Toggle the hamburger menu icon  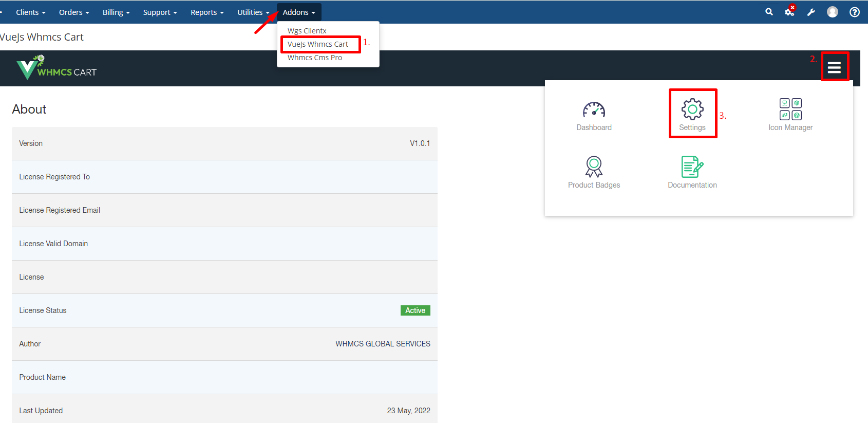(834, 67)
